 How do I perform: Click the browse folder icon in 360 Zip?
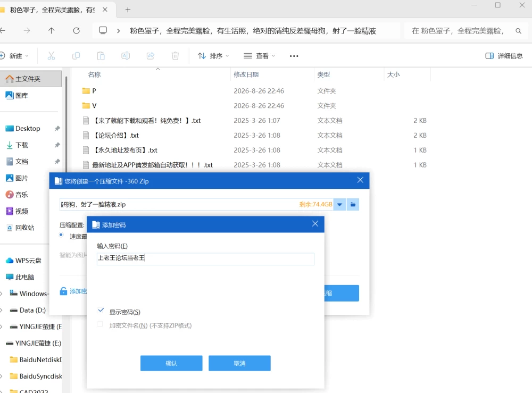pos(353,204)
